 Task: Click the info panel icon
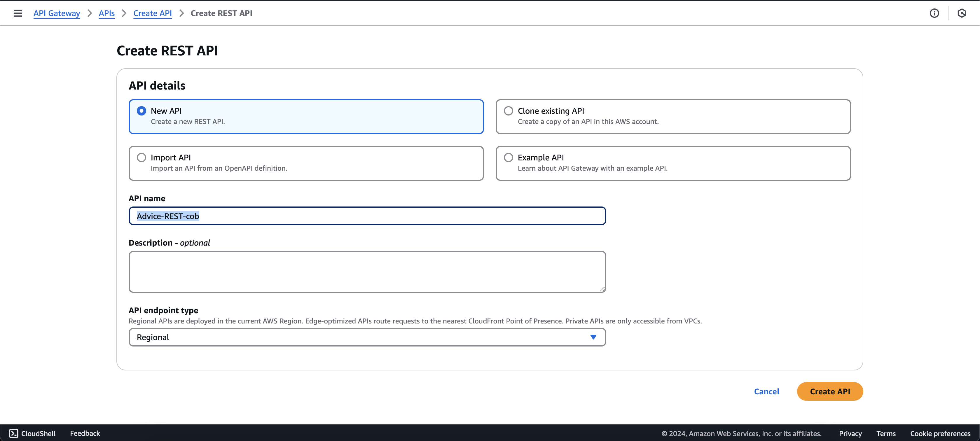point(934,13)
